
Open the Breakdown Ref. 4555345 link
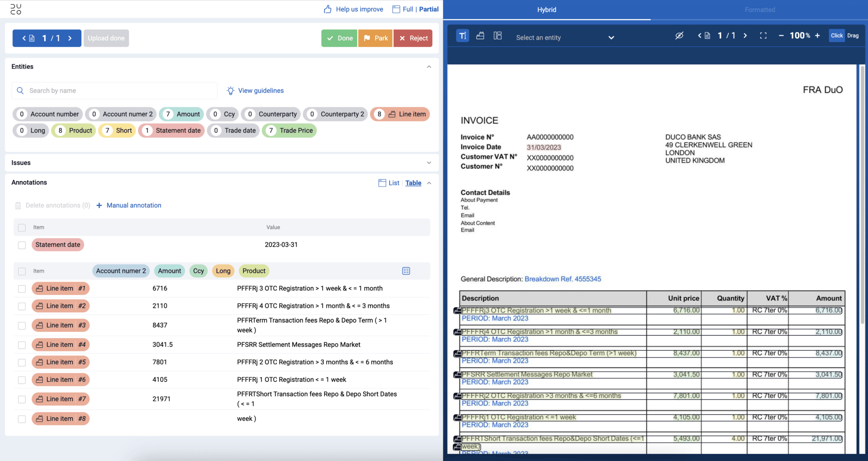click(562, 279)
